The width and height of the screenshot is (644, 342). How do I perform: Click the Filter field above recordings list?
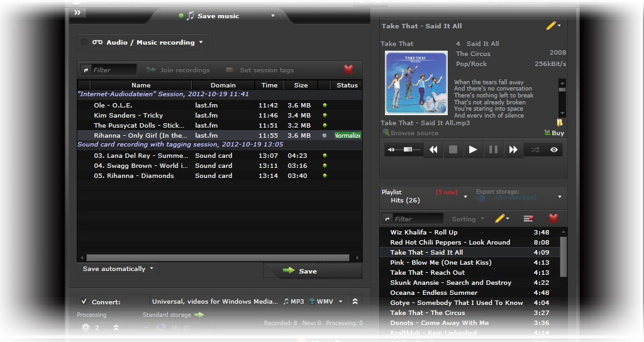click(x=114, y=70)
